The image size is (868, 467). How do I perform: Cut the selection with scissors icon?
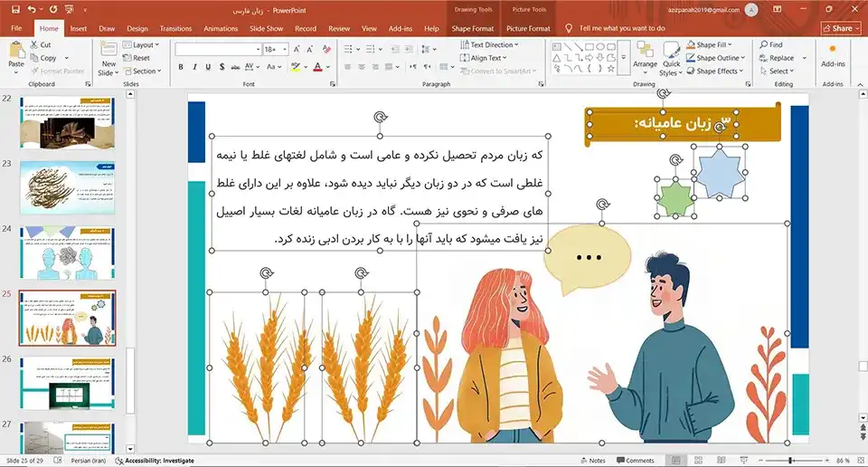(34, 45)
